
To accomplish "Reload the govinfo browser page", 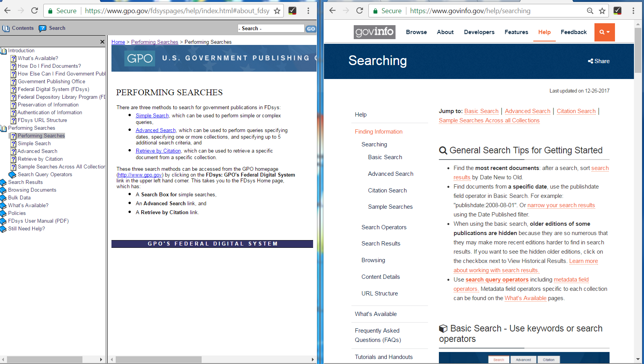I will (360, 11).
